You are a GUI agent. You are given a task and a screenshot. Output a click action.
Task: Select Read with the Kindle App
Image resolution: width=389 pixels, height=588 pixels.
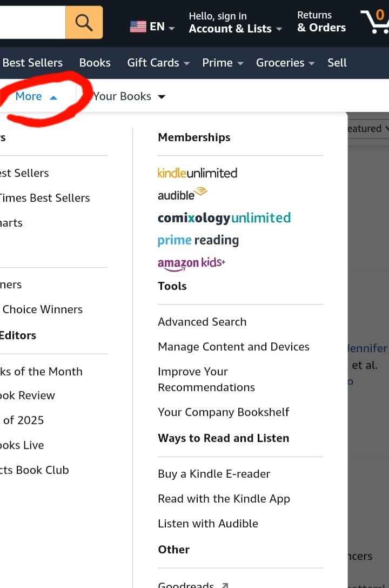[x=224, y=499]
